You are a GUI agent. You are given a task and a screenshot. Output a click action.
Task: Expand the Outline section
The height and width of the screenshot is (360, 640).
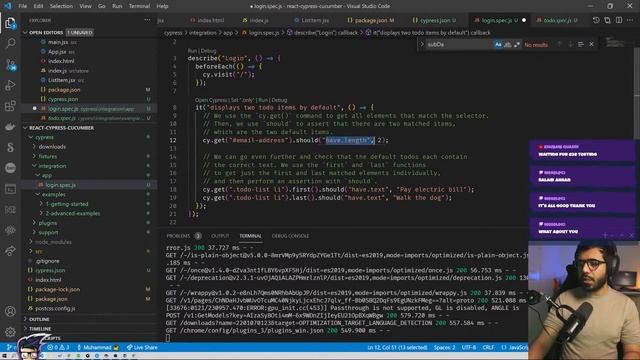click(x=25, y=319)
